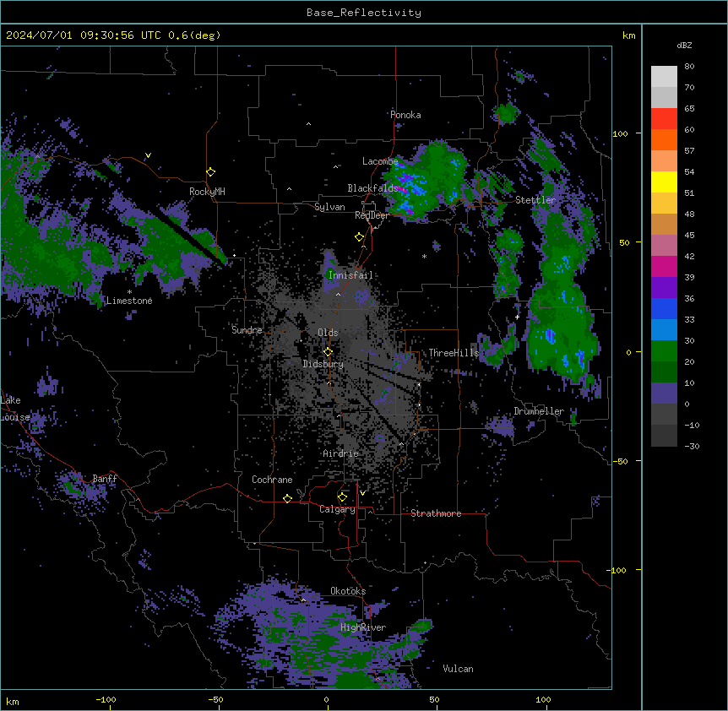This screenshot has width=728, height=711.
Task: Click the -30 value at bottom of dBZ legend
Action: [x=692, y=447]
